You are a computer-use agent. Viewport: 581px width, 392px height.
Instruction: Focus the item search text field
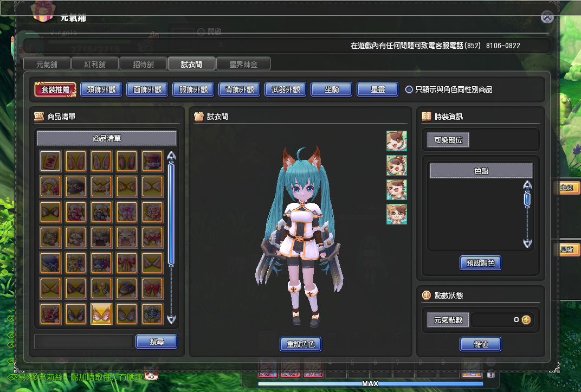pyautogui.click(x=84, y=341)
